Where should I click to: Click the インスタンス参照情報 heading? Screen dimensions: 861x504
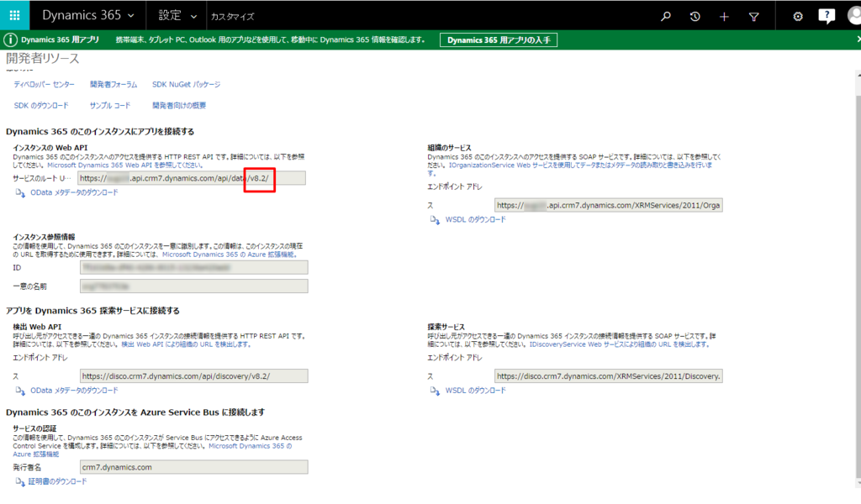click(x=44, y=237)
